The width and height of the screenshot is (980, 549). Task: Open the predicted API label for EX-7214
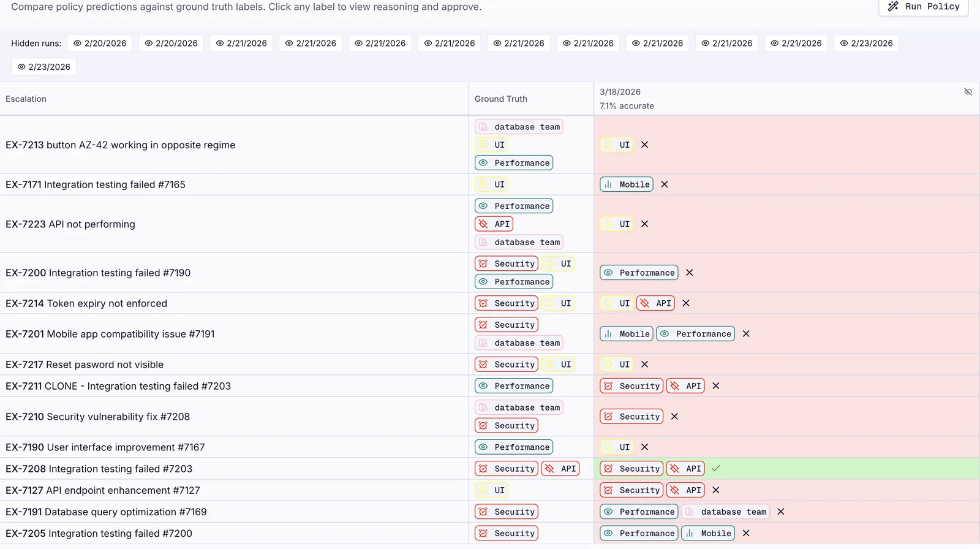(655, 303)
